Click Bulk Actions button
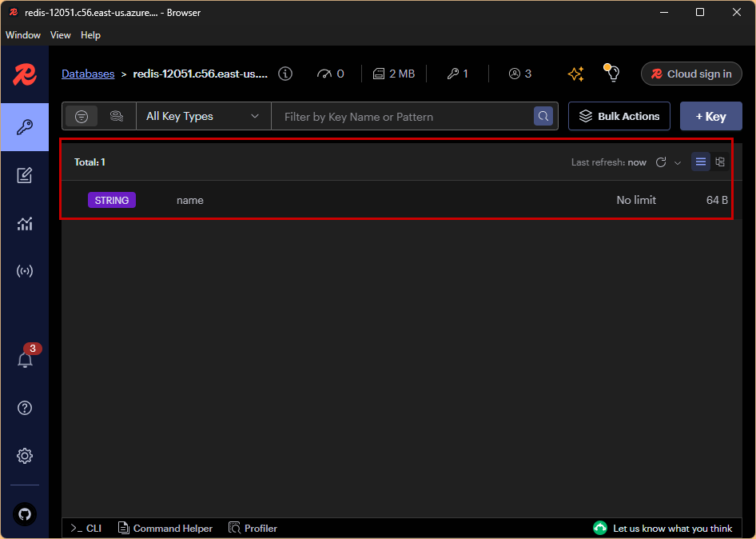The height and width of the screenshot is (539, 756). [619, 116]
